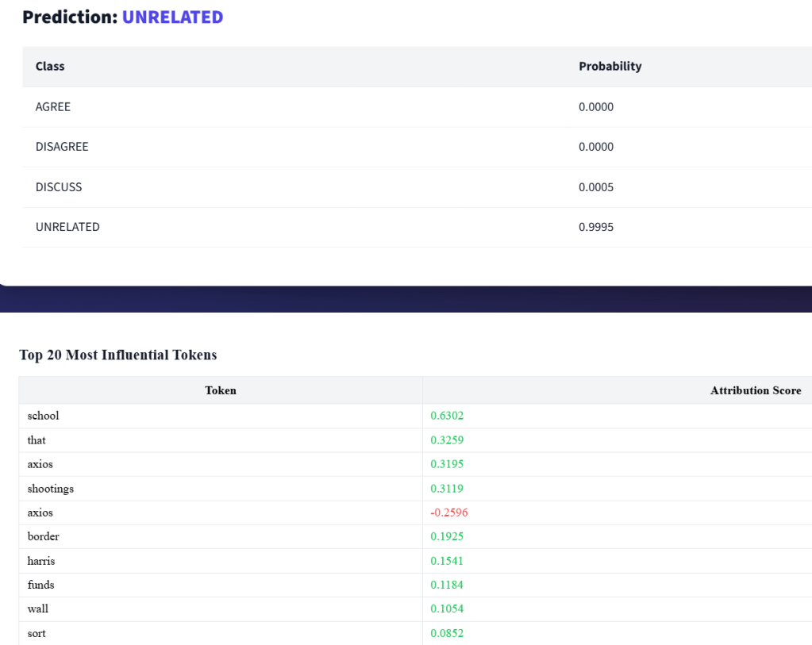Screen dimensions: 812x645
Task: Click the 0.9995 probability value
Action: pos(596,227)
